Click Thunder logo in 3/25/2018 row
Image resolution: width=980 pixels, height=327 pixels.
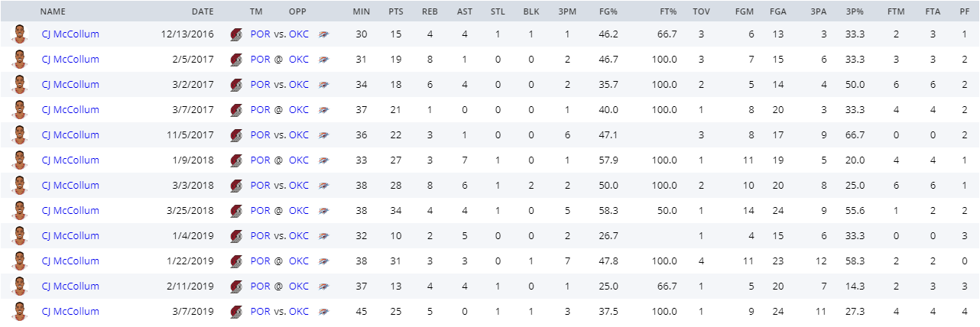tap(324, 211)
